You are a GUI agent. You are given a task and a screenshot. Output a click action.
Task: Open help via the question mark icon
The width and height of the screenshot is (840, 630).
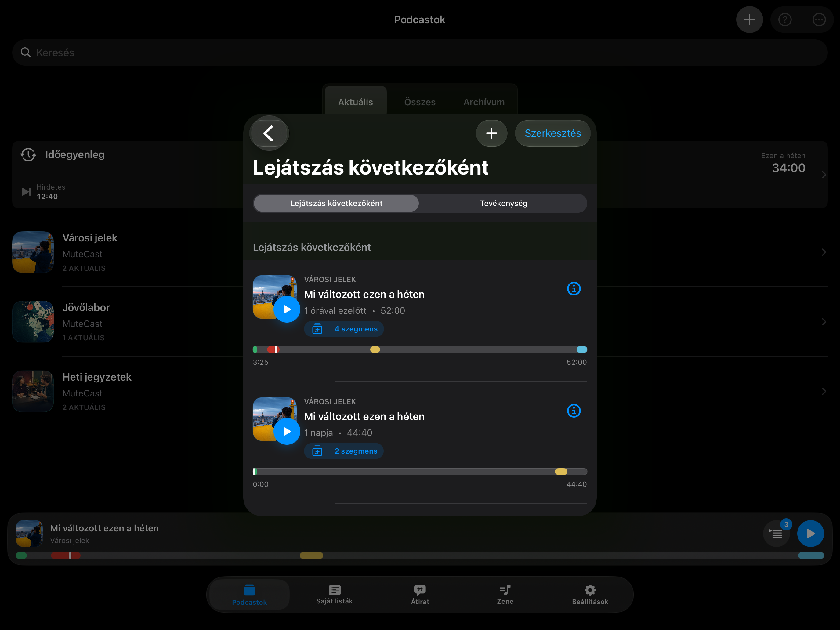point(785,19)
